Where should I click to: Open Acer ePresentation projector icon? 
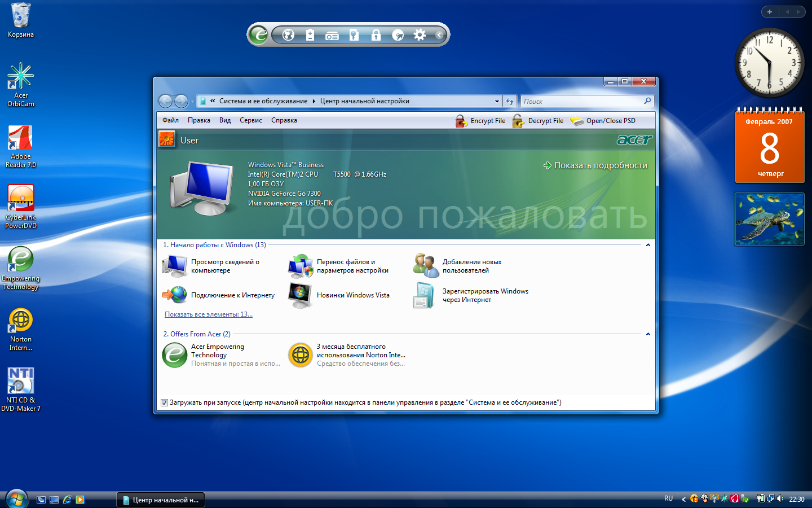[x=332, y=36]
